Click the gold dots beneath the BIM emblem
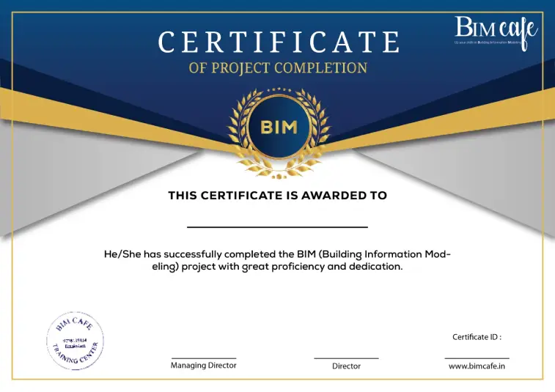This screenshot has height=392, width=555. point(279,176)
